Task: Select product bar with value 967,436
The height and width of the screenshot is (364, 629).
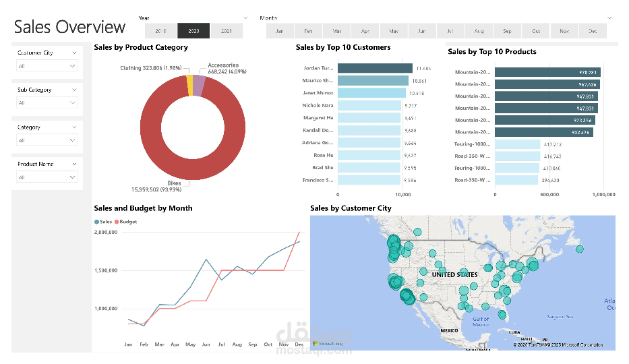Action: coord(547,84)
